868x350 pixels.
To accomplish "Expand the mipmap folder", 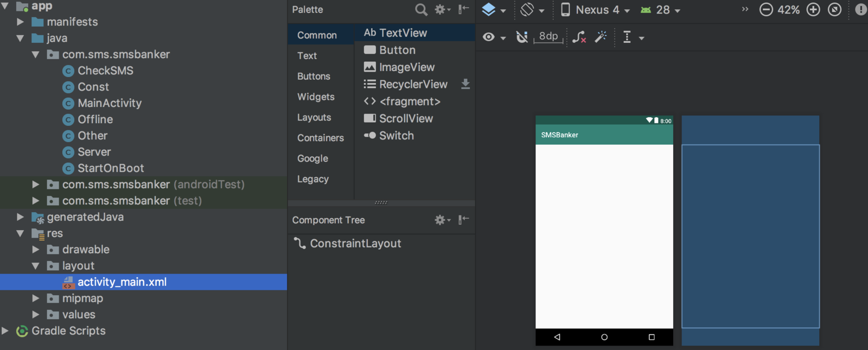I will click(35, 298).
